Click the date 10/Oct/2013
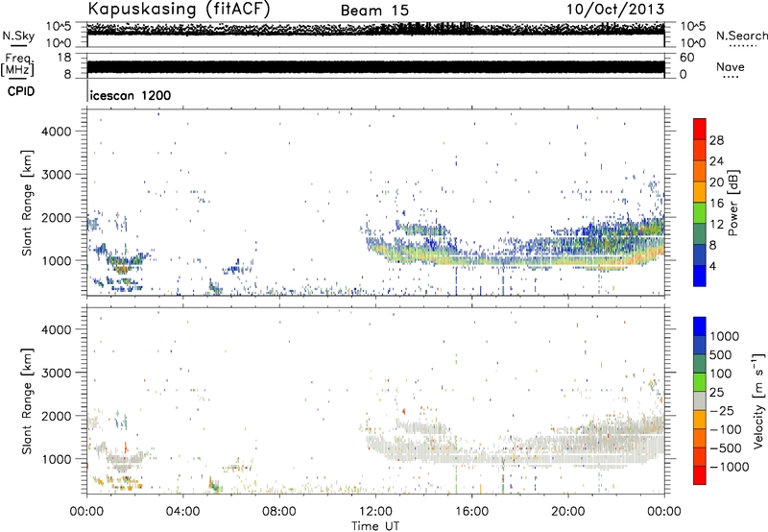Screen dimensions: 768x532 click(x=615, y=9)
